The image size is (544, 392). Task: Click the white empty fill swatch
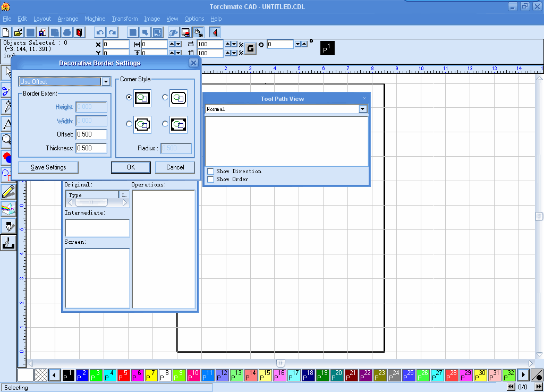25,375
